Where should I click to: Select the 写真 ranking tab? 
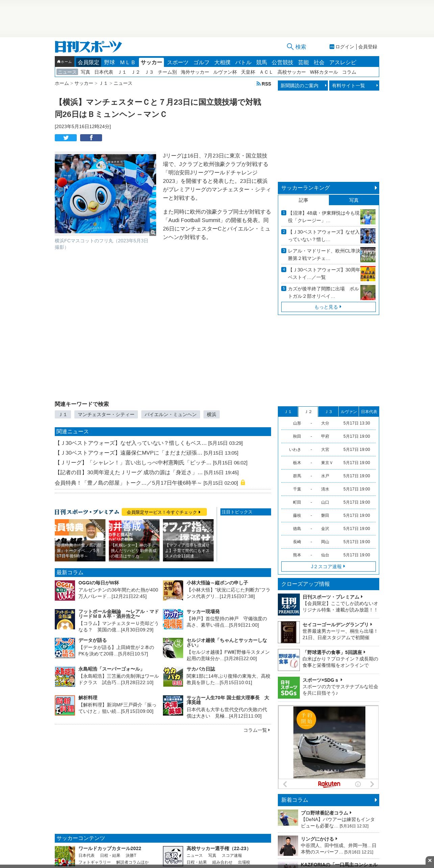[354, 200]
